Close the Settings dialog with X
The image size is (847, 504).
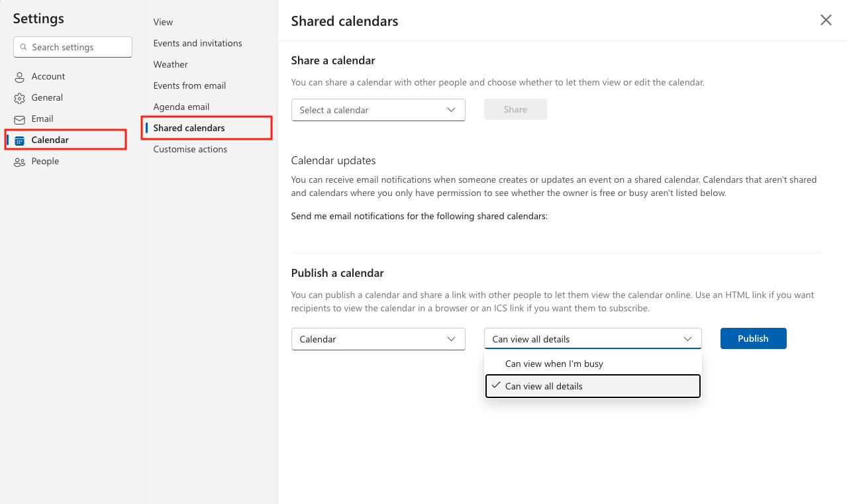pyautogui.click(x=826, y=20)
